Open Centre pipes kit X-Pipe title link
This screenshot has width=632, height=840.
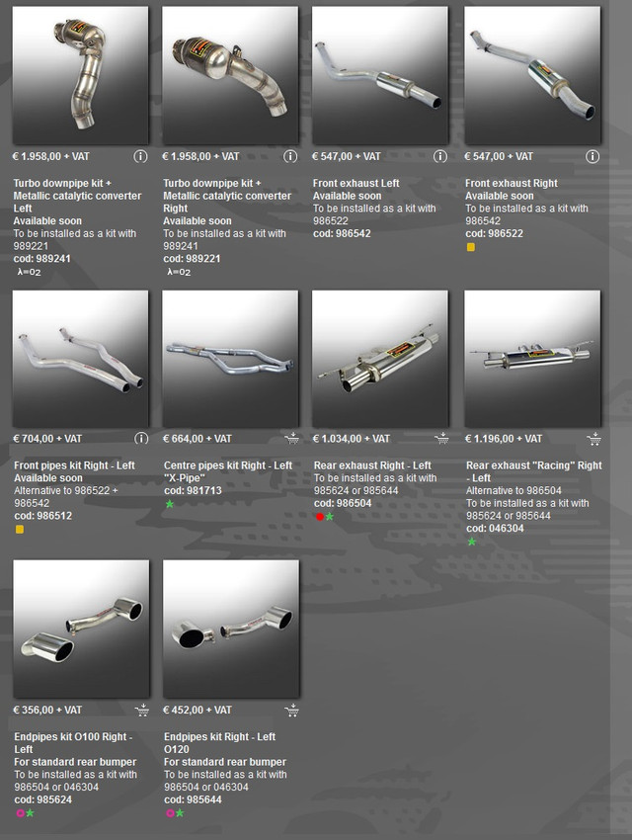coord(228,471)
